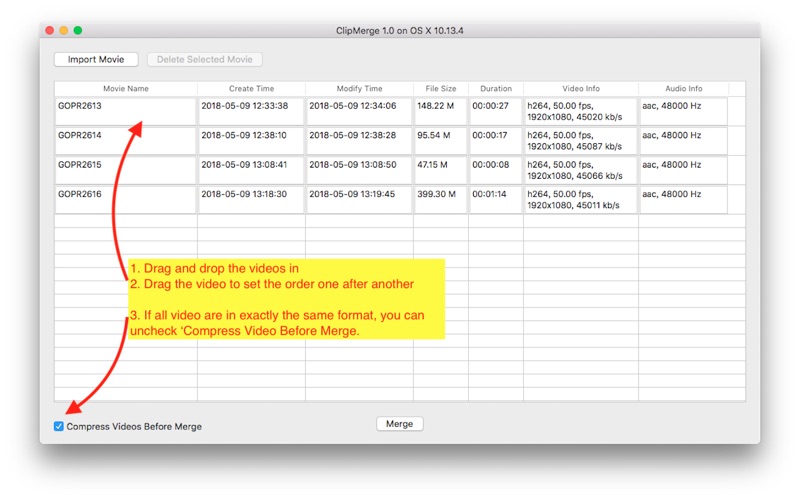The height and width of the screenshot is (500, 800).
Task: Sort by the Create Time column header
Action: pyautogui.click(x=252, y=88)
